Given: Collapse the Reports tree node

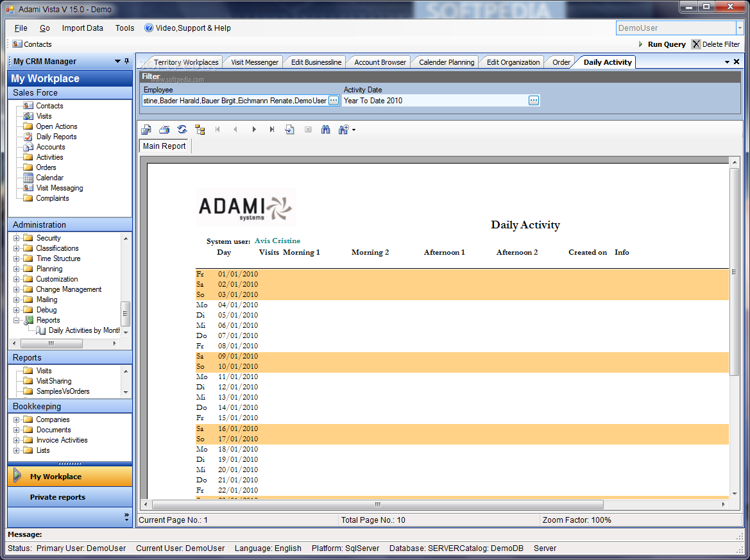Looking at the screenshot, I should coord(16,320).
